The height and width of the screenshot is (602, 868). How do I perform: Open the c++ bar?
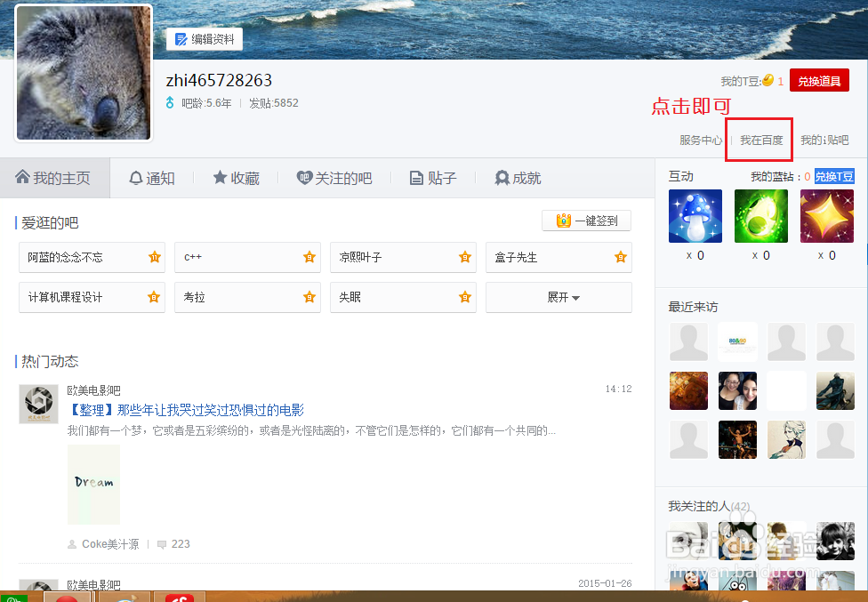pos(247,257)
